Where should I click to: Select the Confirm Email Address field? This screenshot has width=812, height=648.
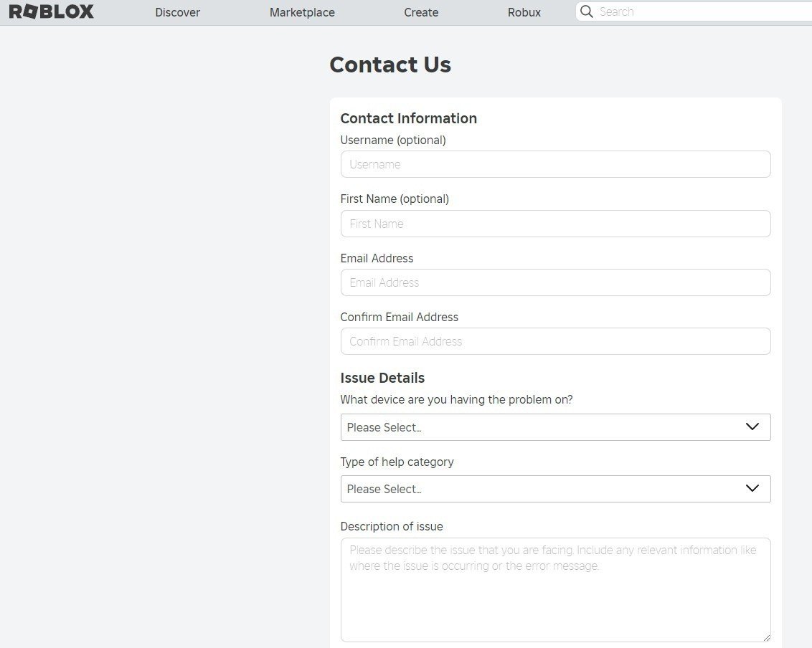click(x=555, y=341)
